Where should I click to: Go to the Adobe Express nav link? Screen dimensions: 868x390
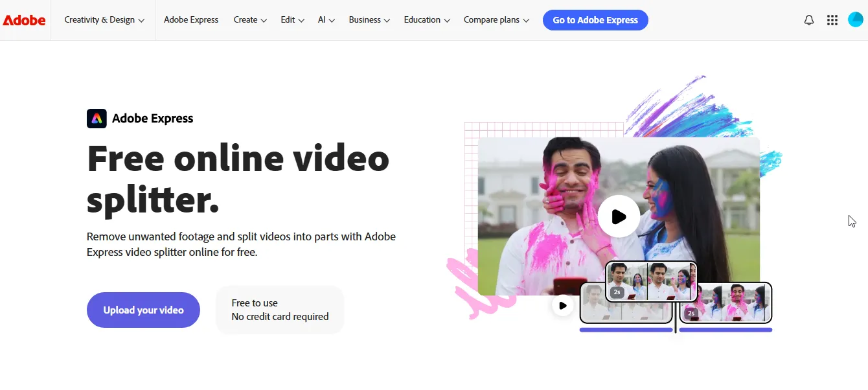(191, 20)
